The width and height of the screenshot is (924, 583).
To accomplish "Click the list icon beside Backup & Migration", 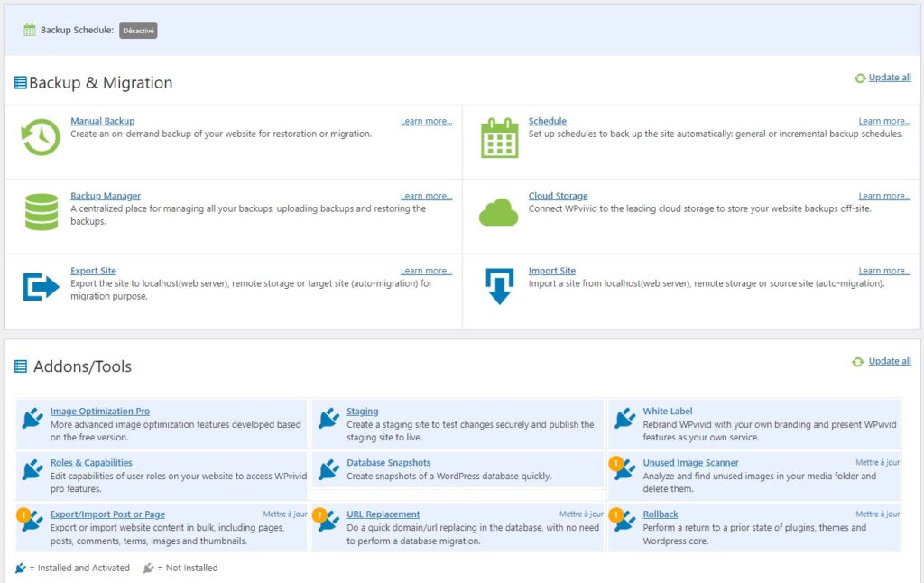I will point(20,82).
